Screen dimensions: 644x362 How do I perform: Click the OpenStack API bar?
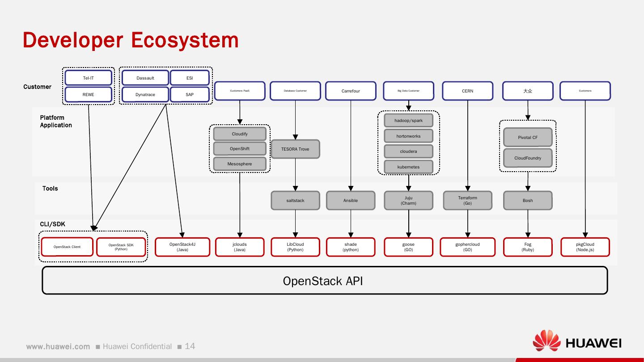tap(323, 281)
